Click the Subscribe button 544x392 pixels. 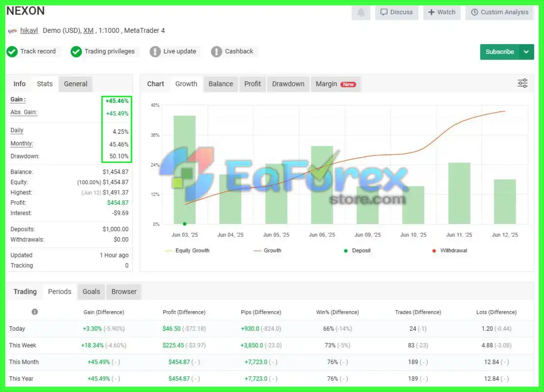tap(499, 52)
